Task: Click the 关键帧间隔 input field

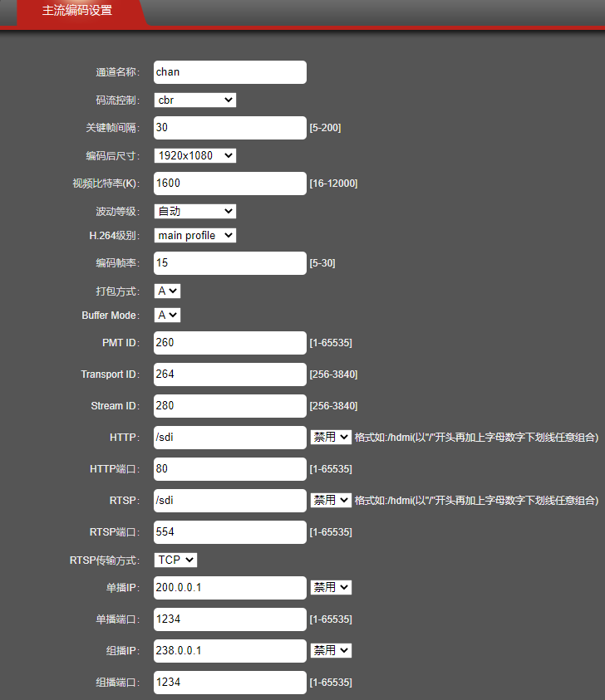Action: pos(230,128)
